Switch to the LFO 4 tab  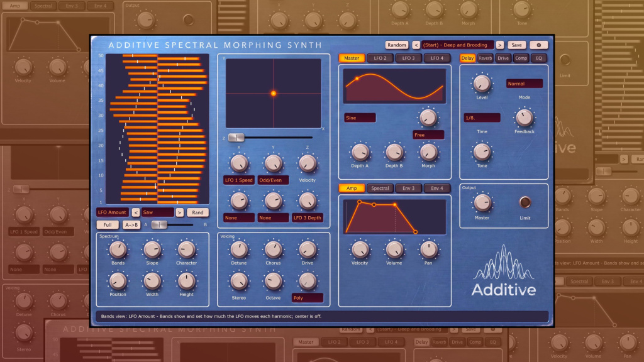(436, 58)
